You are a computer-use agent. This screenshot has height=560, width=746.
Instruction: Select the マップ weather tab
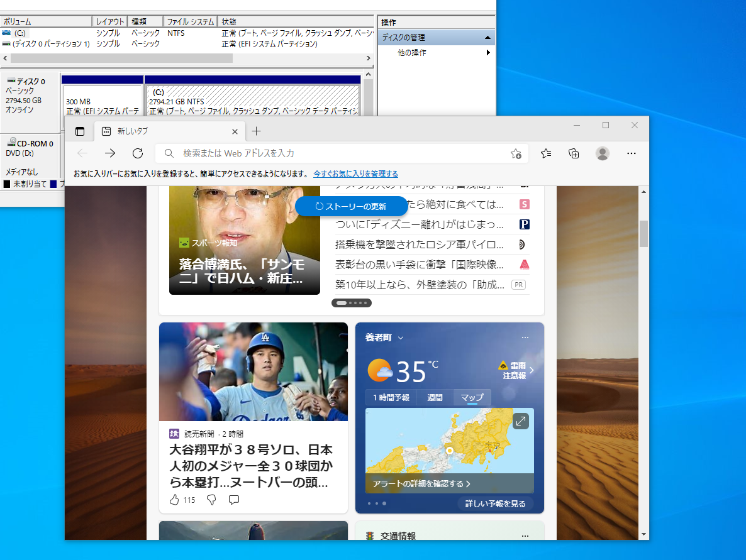pos(472,397)
